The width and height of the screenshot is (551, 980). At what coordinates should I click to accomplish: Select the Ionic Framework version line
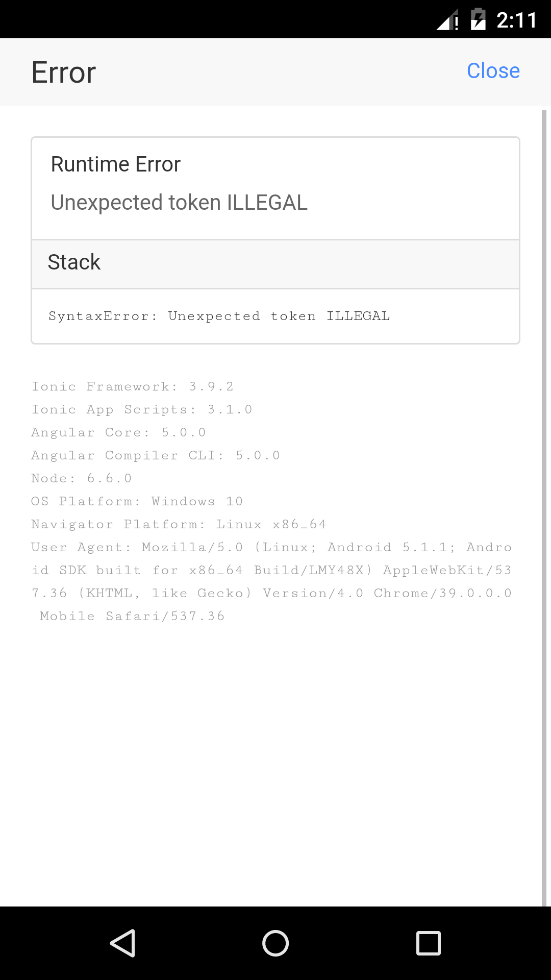133,386
